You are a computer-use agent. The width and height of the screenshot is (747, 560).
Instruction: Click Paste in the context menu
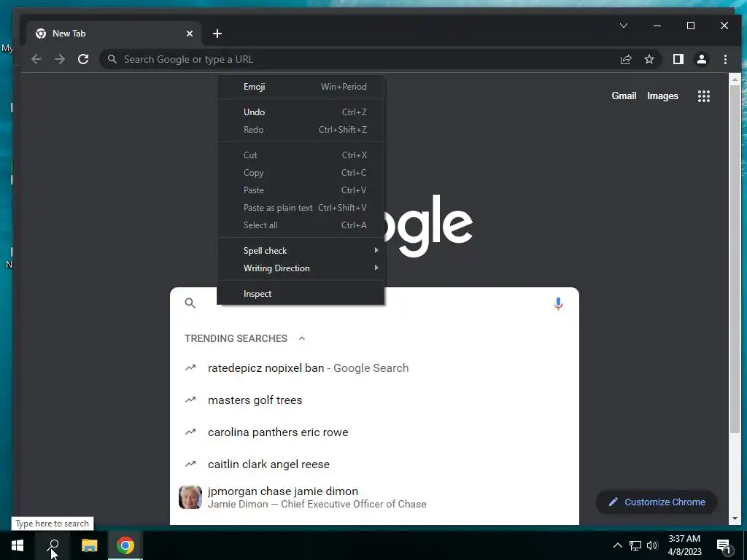tap(301, 190)
